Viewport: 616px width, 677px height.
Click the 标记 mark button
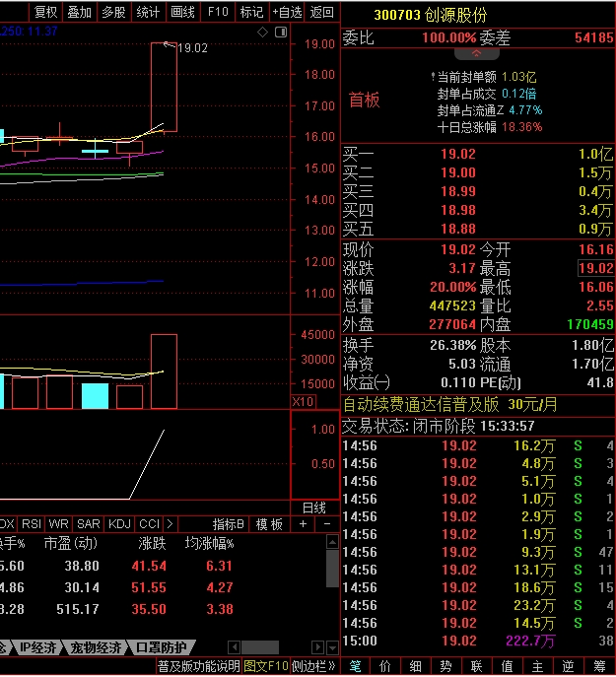tap(252, 12)
